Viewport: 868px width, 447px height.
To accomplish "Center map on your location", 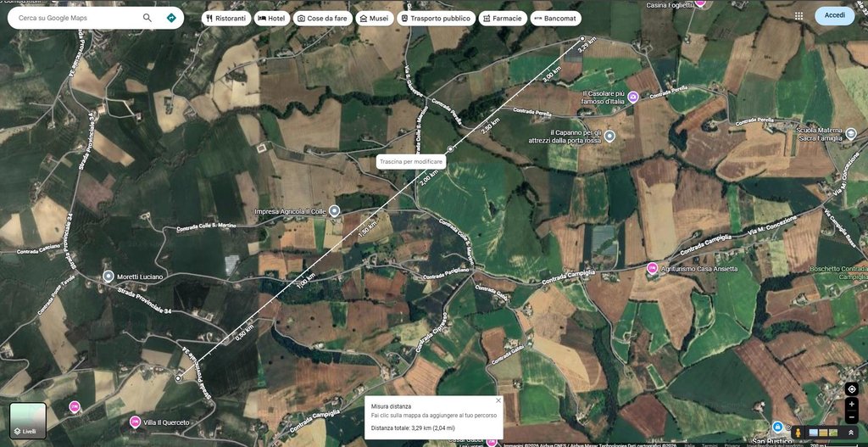I will point(851,388).
